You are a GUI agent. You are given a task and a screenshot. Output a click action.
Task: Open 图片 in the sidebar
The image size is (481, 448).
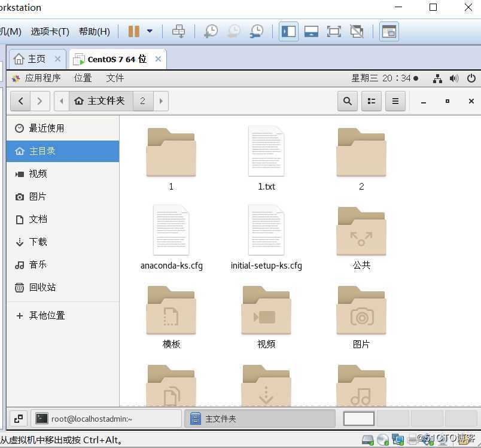point(63,197)
